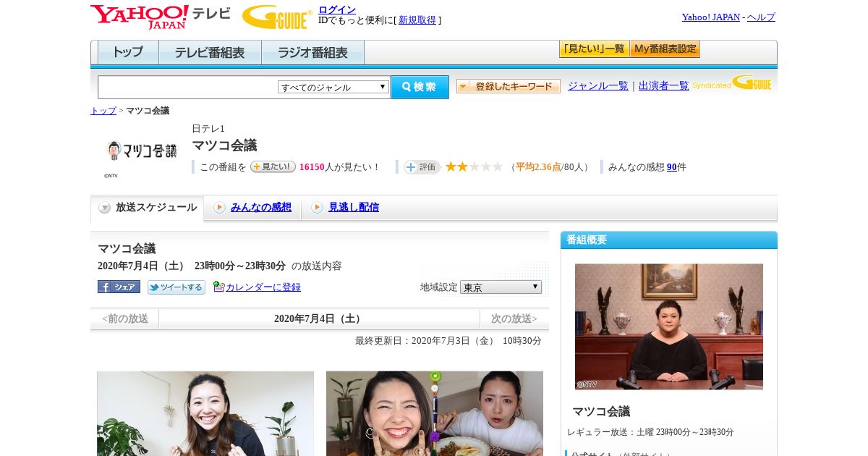Open the two women eating photo
Screen dimensions: 868x456
click(435, 413)
